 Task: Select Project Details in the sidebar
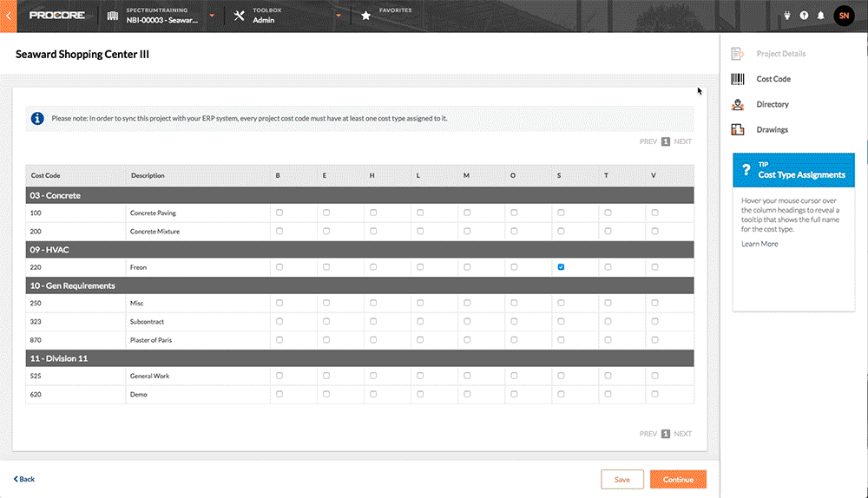[780, 54]
